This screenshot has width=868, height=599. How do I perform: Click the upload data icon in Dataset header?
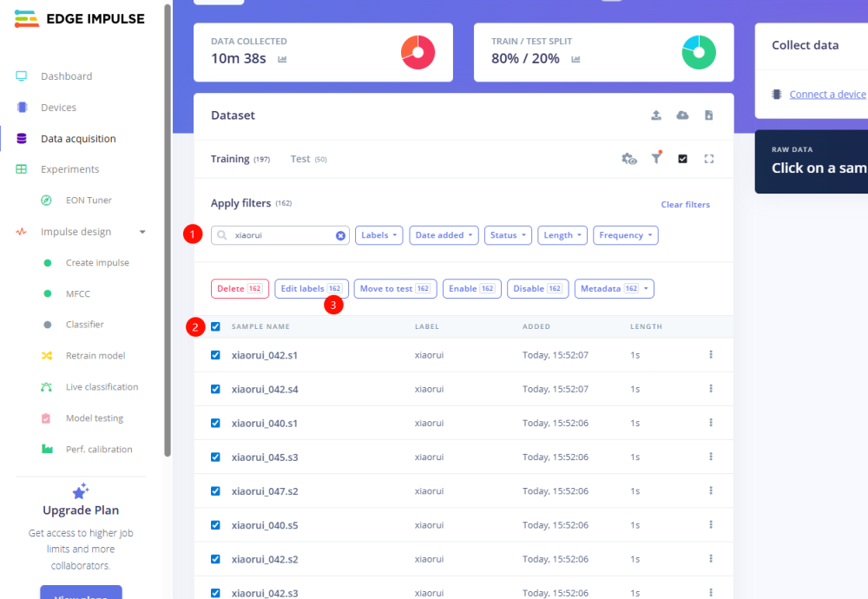656,115
